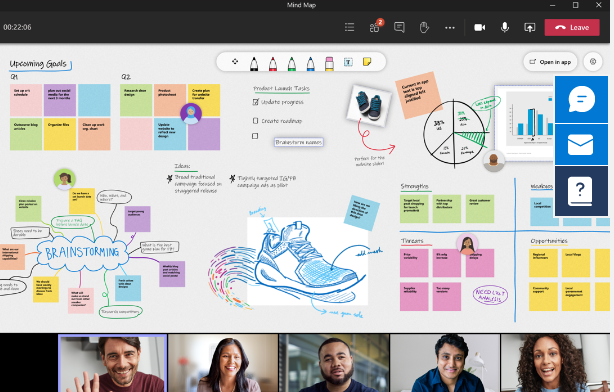Choose the blue pen tool

(x=311, y=63)
